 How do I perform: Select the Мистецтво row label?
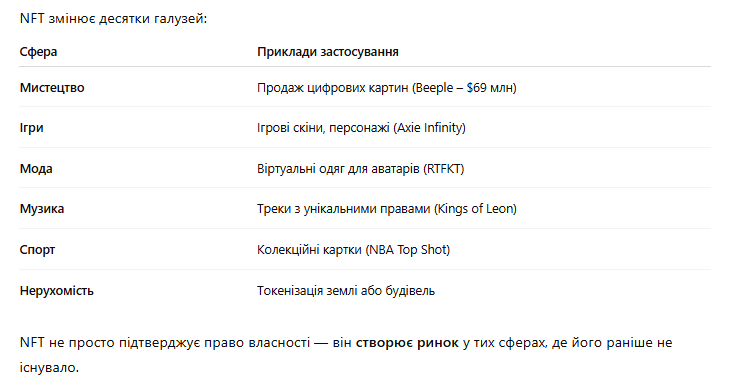[52, 88]
